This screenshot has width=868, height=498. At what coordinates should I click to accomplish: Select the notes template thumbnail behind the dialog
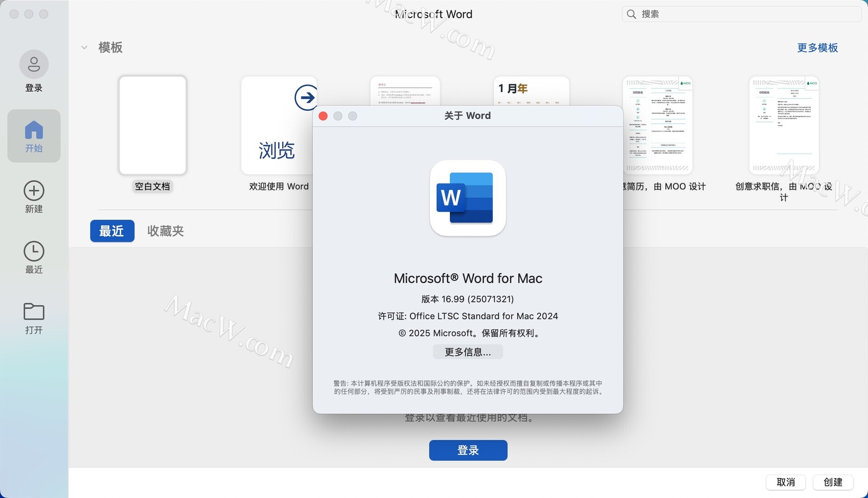[405, 91]
